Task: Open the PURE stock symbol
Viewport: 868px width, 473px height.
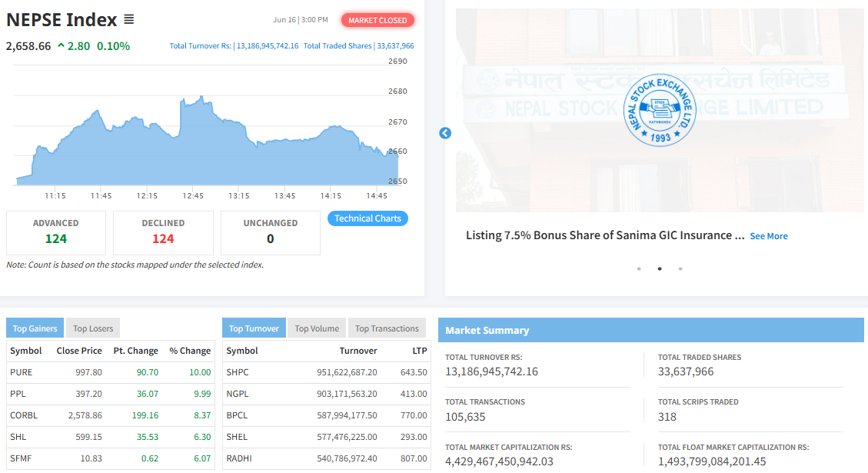Action: point(22,372)
